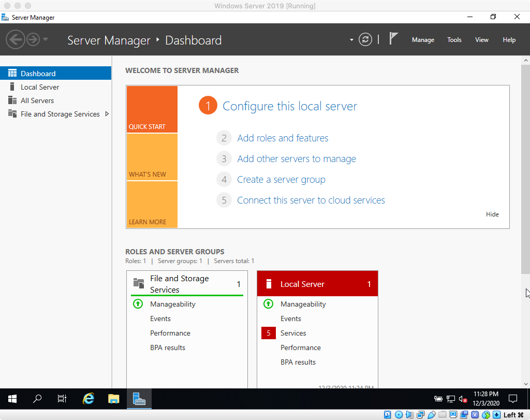Click green manageability icon in File and Storage tile
This screenshot has width=530, height=420.
[138, 303]
